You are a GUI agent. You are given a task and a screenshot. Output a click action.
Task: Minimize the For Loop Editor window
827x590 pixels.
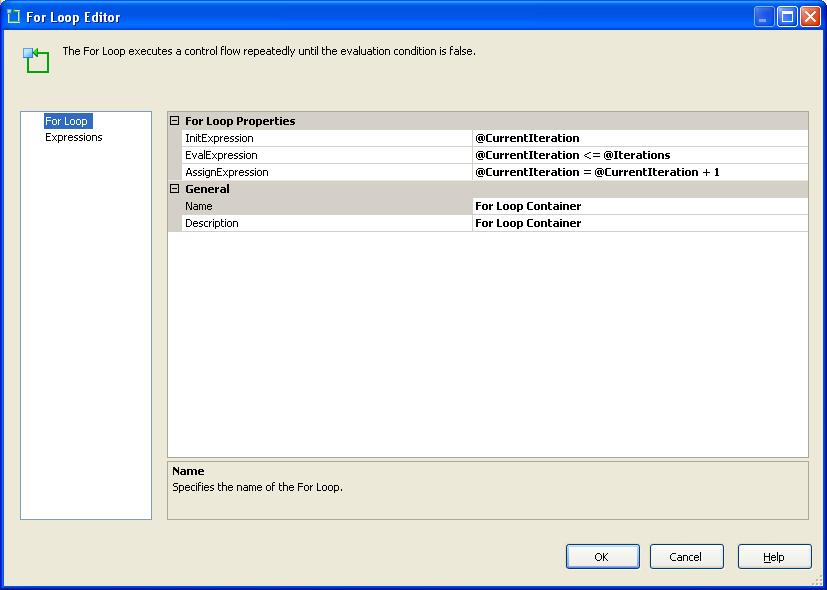763,17
